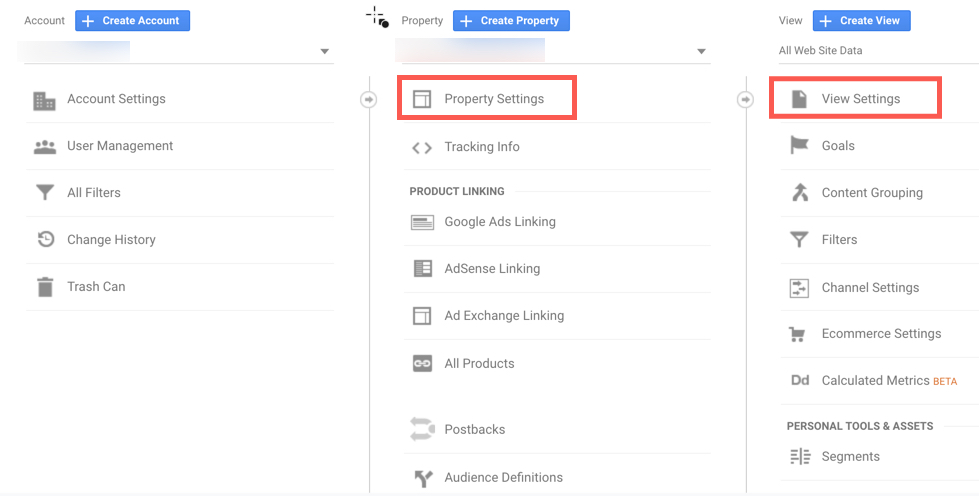The image size is (979, 496).
Task: Click the Content Grouping icon
Action: (x=799, y=193)
